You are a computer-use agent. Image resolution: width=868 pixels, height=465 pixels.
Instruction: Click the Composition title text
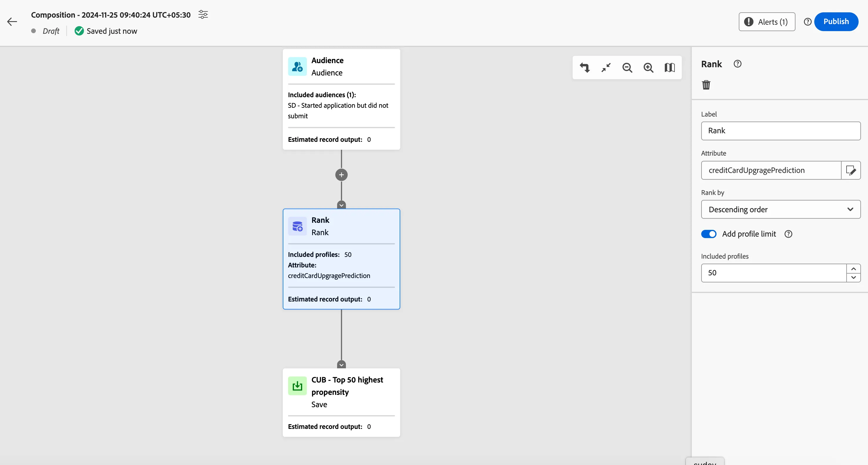[110, 15]
